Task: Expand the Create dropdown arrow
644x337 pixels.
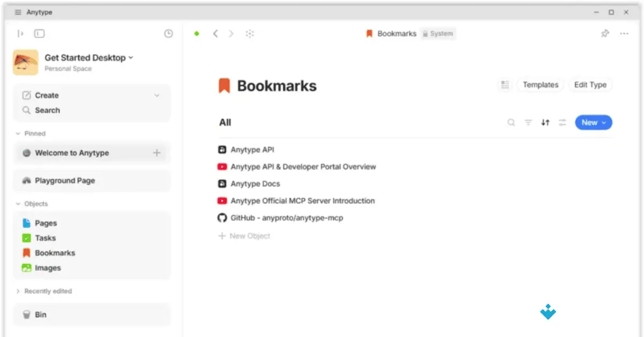Action: click(157, 96)
